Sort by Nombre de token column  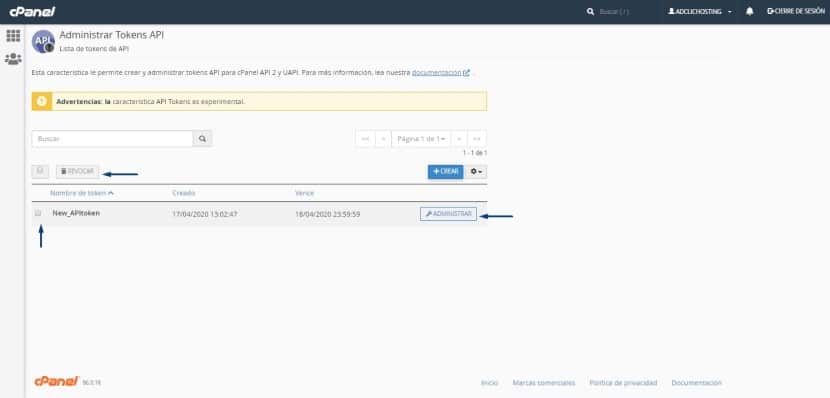[82, 193]
